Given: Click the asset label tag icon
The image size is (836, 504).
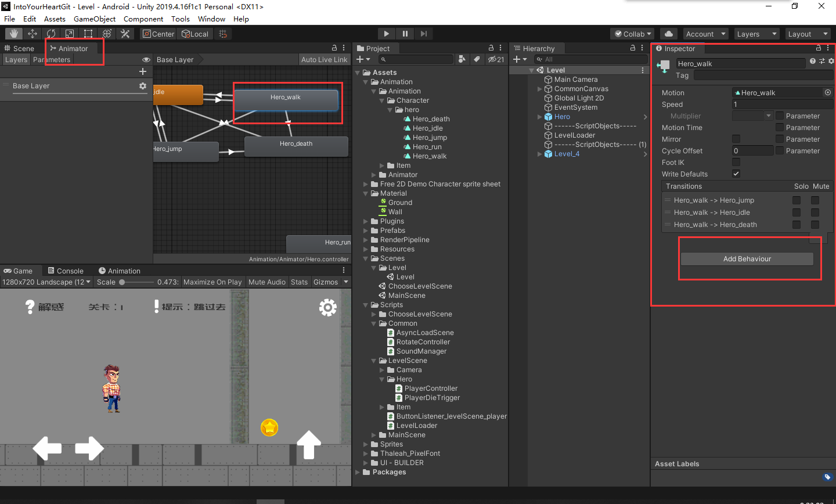Looking at the screenshot, I should point(827,477).
